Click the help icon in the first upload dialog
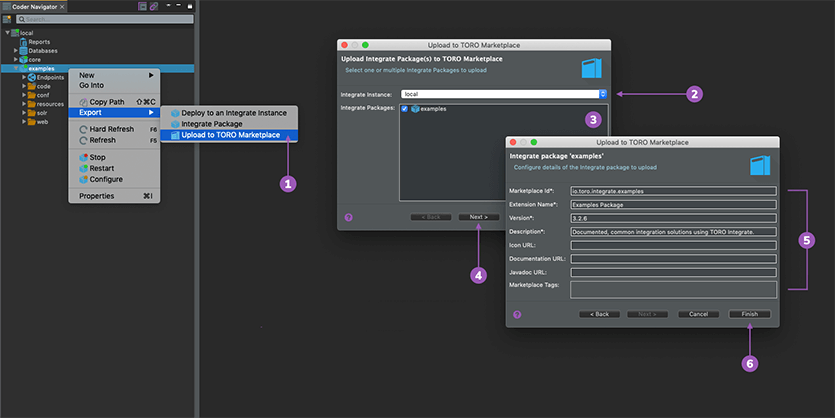The image size is (835, 418). coord(348,217)
